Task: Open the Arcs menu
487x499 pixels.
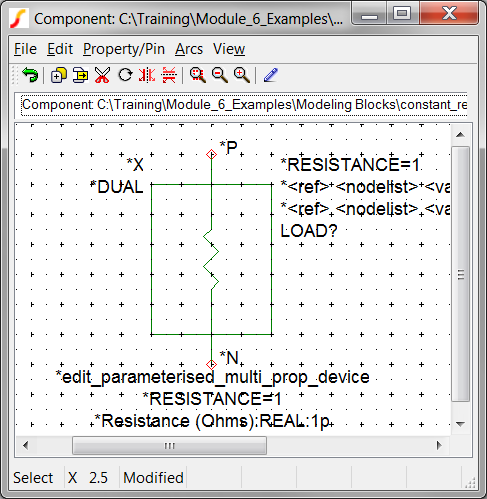Action: coord(189,49)
